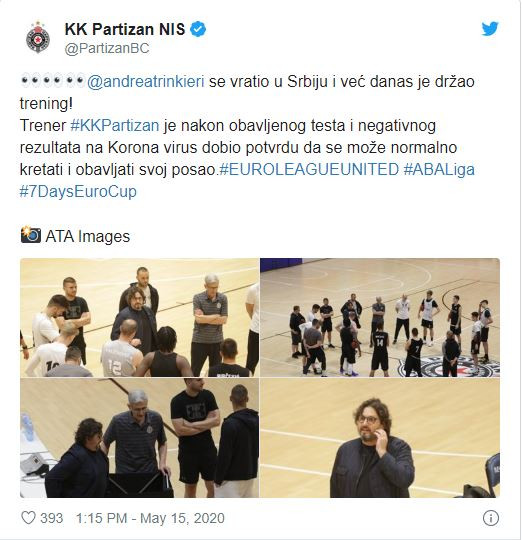
Task: Click the camera emoji beside ATA Images
Action: 31,235
